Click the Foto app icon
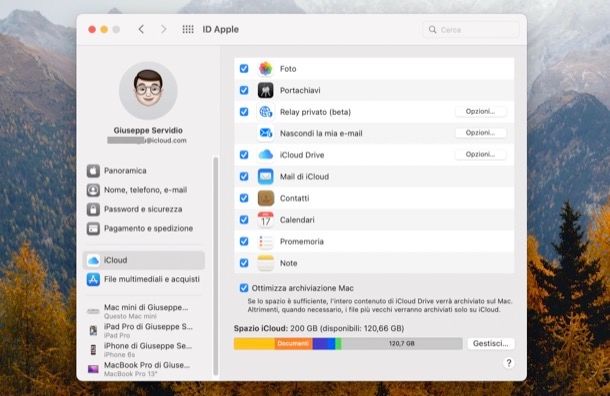 [x=266, y=68]
